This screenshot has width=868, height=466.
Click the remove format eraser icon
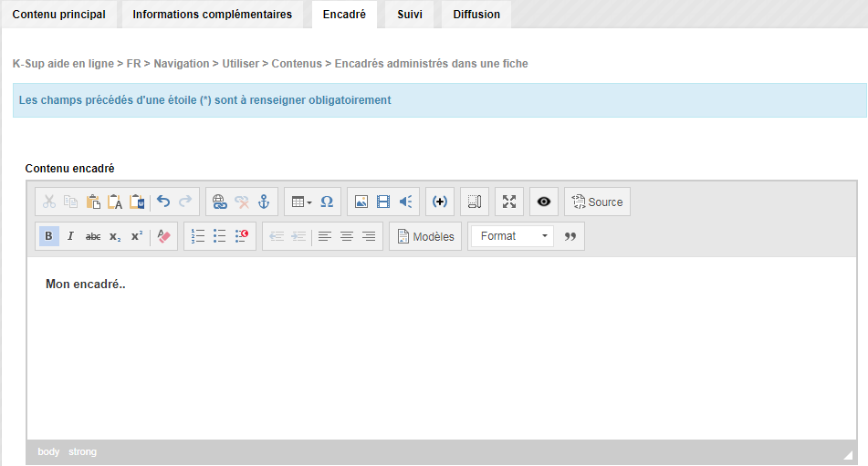[x=164, y=236]
